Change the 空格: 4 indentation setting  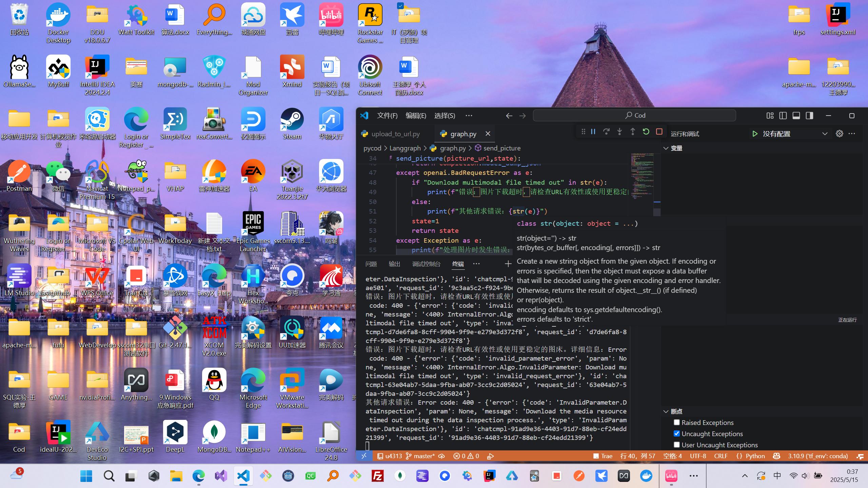pyautogui.click(x=672, y=456)
